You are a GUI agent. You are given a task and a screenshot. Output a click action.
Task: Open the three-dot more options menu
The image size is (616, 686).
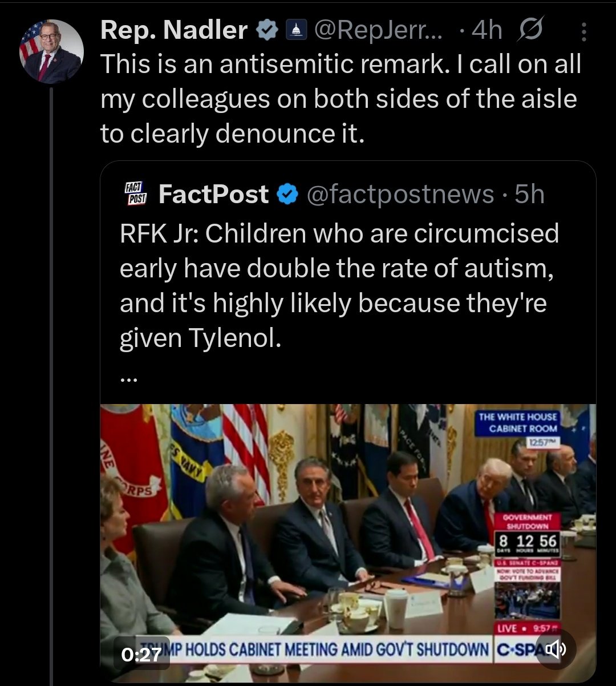[x=583, y=32]
